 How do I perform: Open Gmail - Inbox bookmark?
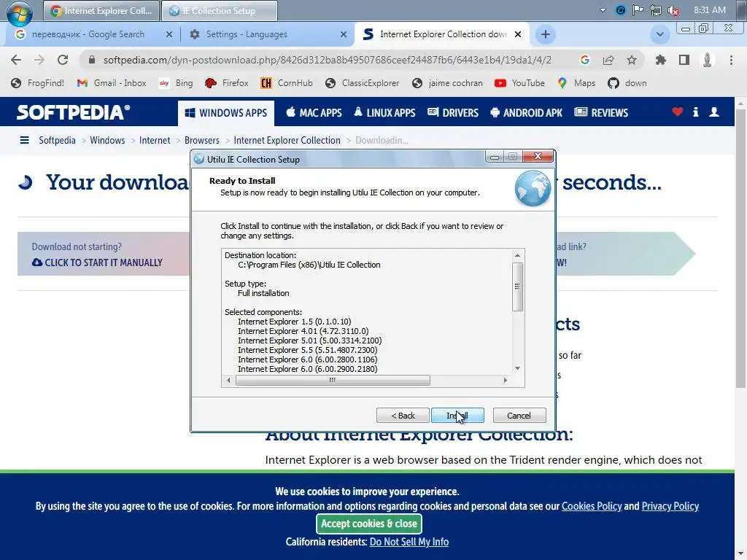coord(112,83)
